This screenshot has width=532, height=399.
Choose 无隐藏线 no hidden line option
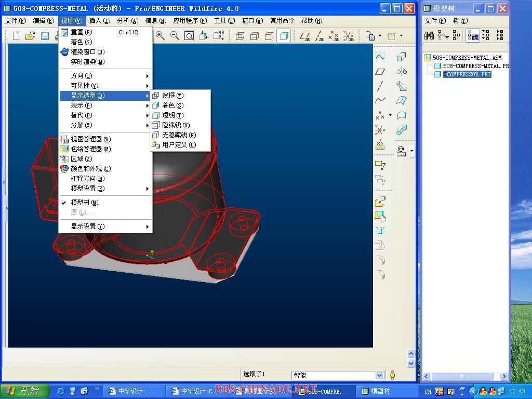tap(180, 135)
